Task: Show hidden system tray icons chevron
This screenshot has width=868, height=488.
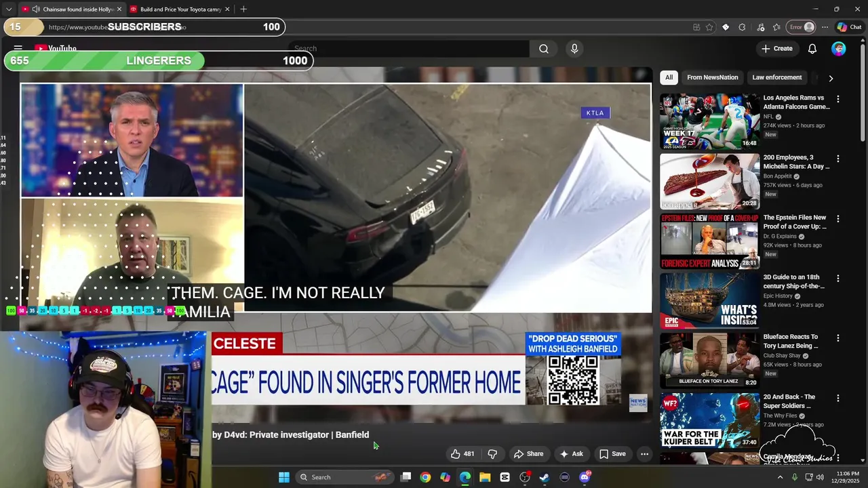Action: click(x=780, y=477)
